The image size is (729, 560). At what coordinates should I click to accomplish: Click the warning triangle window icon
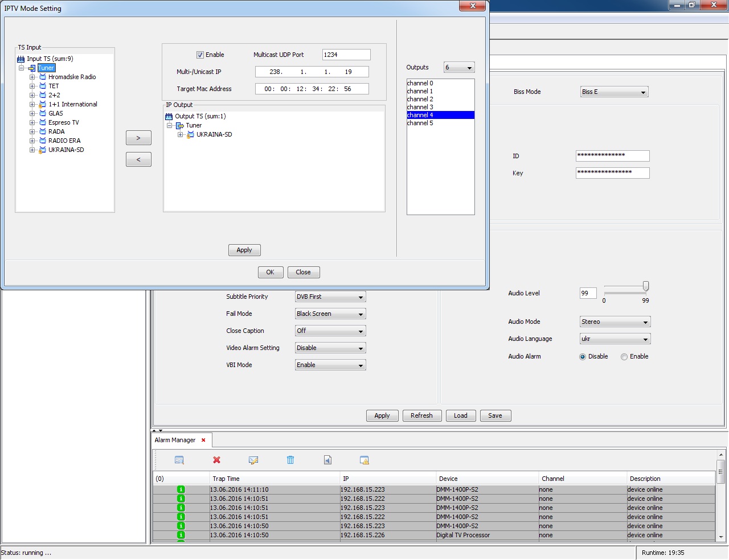[x=364, y=460]
